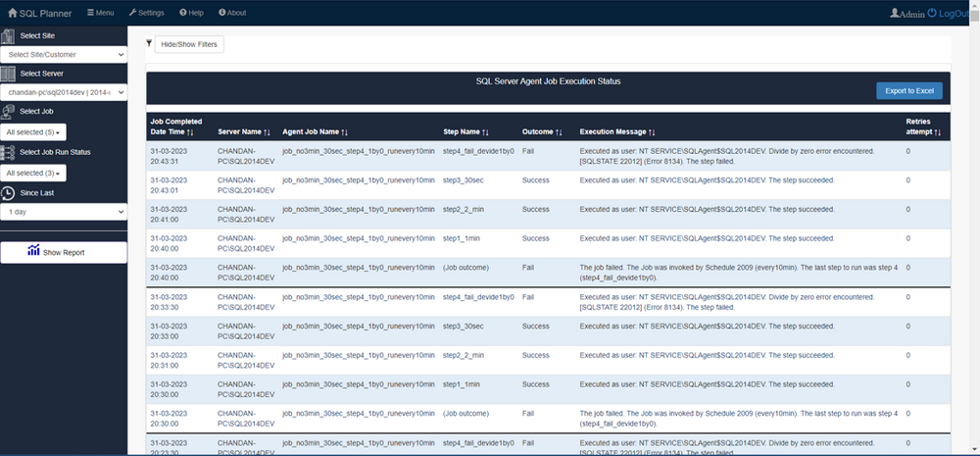Click the LogOut power icon
Viewport: 980px width, 456px height.
(931, 13)
